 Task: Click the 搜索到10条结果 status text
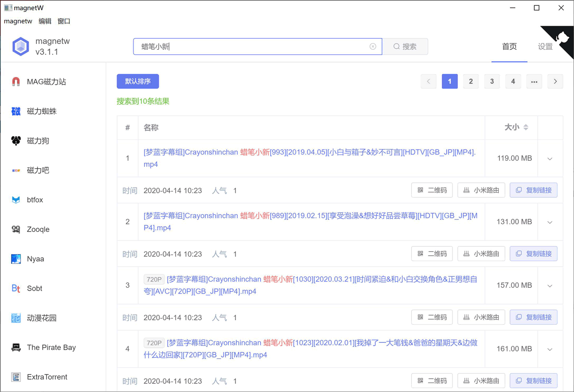click(x=143, y=101)
